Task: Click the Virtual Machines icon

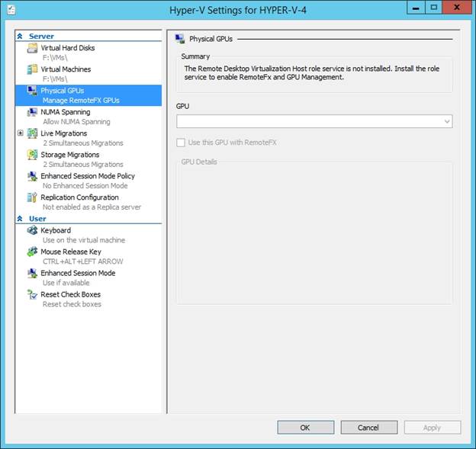Action: [x=32, y=69]
